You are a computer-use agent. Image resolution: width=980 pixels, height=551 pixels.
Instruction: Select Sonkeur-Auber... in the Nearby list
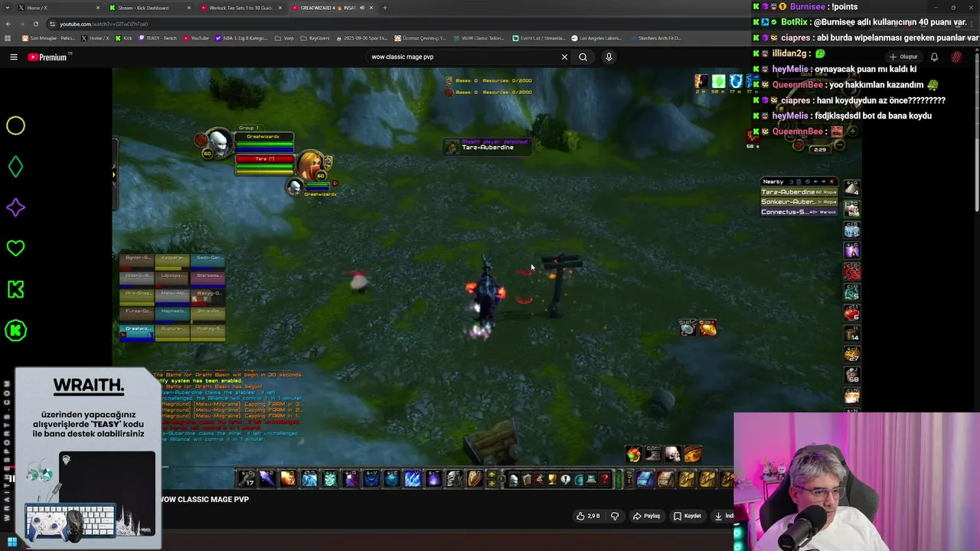(798, 202)
